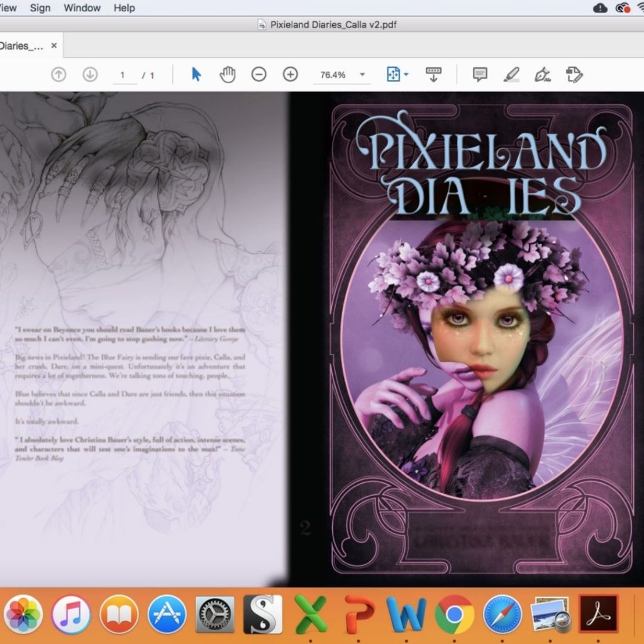Open the Help menu
Viewport: 644px width, 644px height.
(x=125, y=8)
